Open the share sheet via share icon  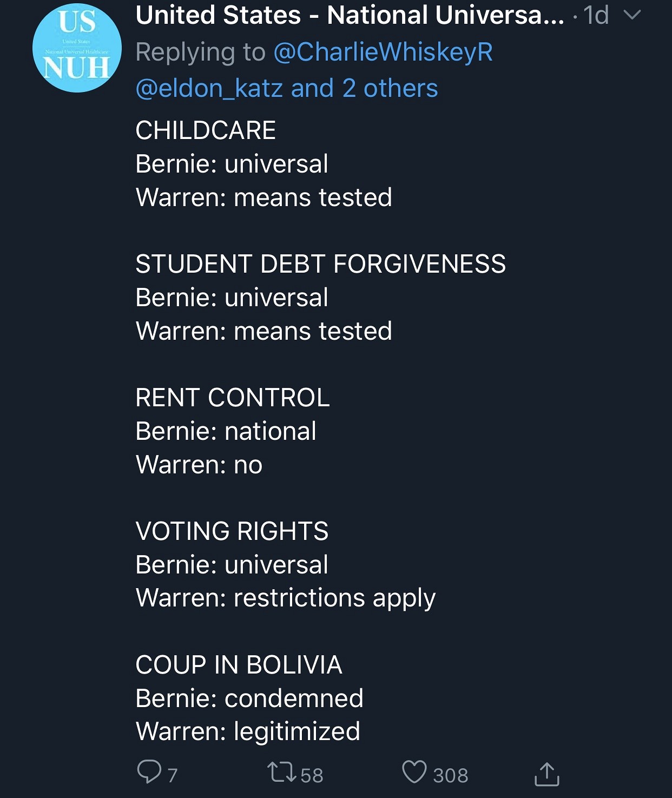[x=546, y=774]
